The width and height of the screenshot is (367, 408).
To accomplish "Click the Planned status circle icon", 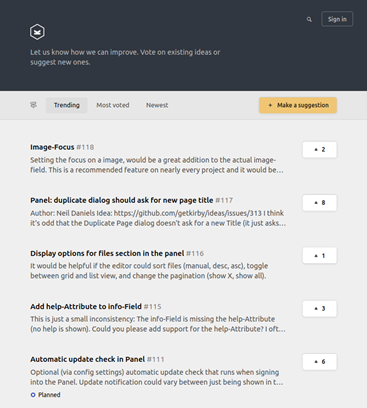I will (x=33, y=395).
